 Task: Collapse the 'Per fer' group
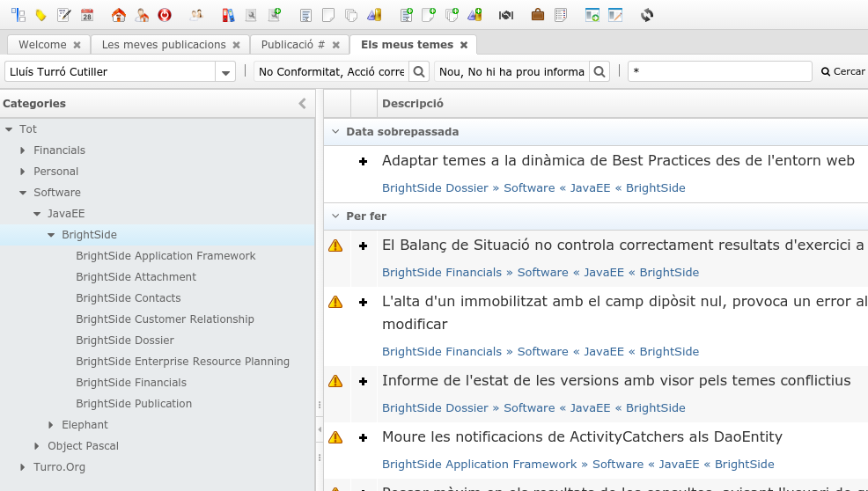335,216
